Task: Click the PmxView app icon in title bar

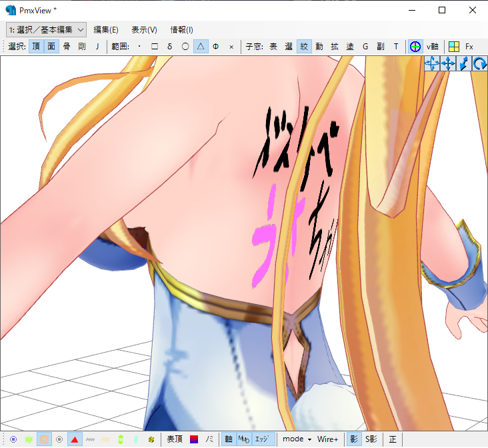Action: coord(10,10)
